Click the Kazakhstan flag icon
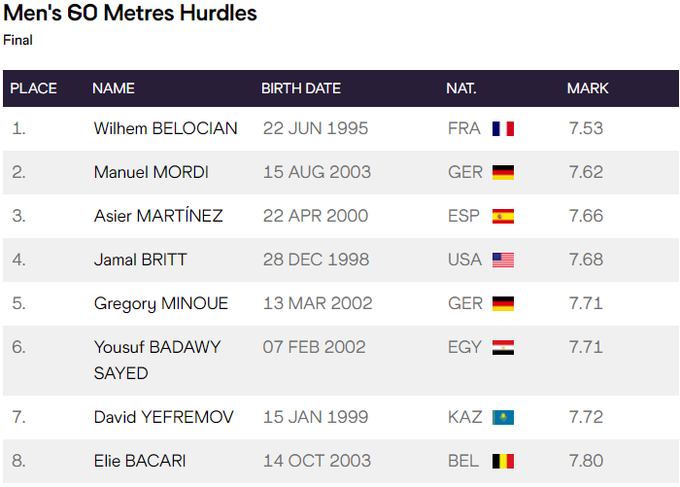Screen dimensions: 680x487 tap(503, 417)
